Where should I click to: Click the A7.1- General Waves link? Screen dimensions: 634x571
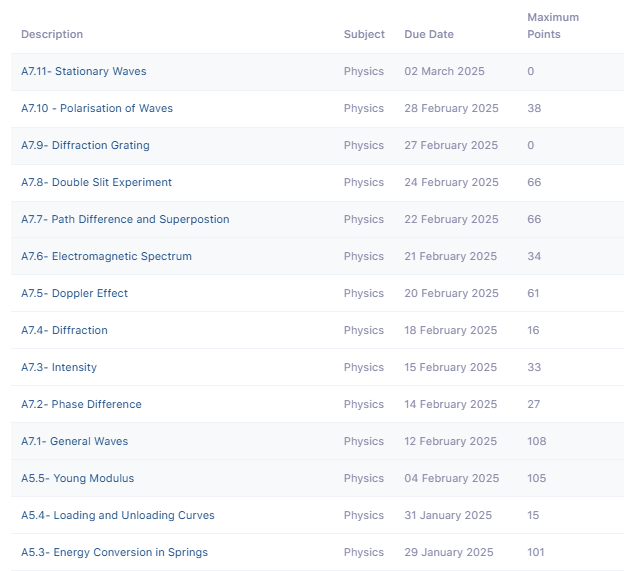(74, 441)
